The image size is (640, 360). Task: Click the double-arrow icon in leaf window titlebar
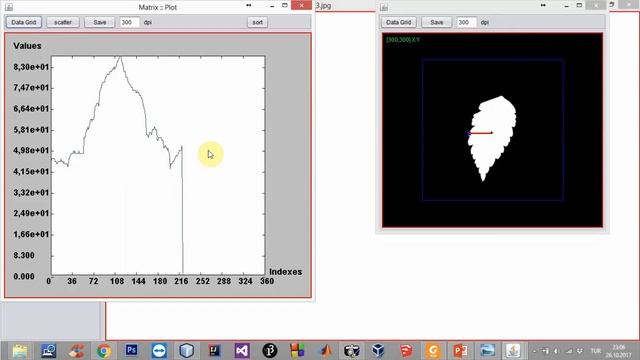point(543,5)
